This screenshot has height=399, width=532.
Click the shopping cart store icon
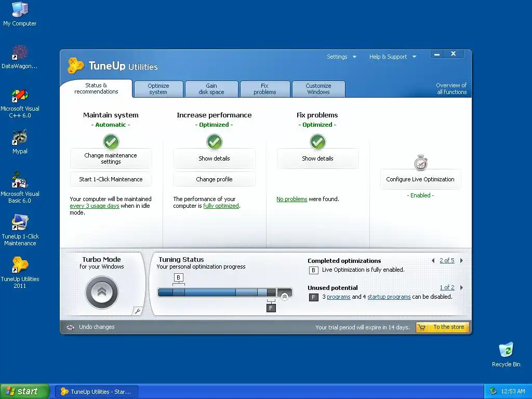click(x=422, y=327)
